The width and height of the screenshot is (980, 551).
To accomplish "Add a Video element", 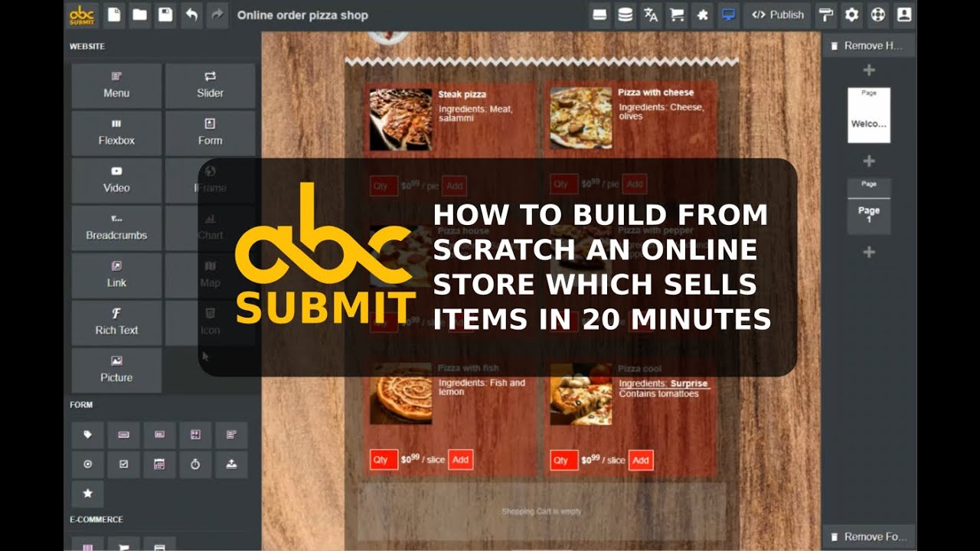I will [x=116, y=181].
